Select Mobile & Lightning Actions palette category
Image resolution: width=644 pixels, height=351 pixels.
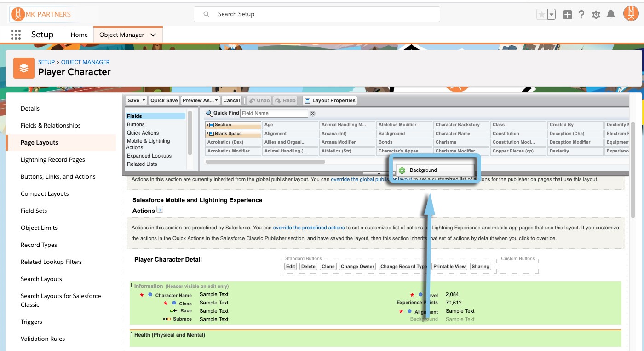coord(149,144)
